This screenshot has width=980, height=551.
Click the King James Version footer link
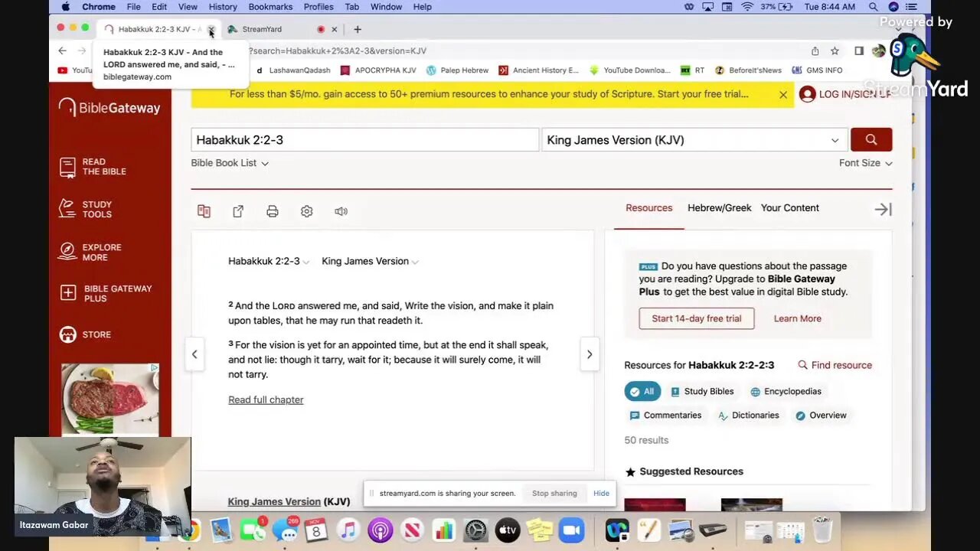tap(274, 501)
